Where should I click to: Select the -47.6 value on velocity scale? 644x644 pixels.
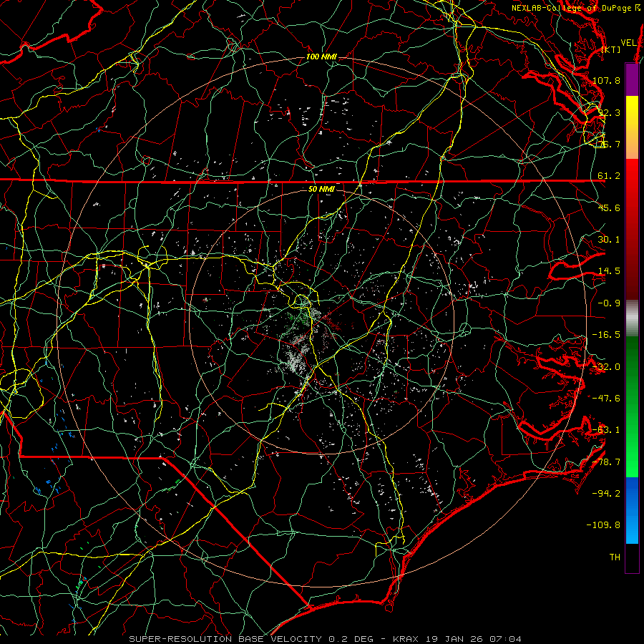(x=607, y=398)
